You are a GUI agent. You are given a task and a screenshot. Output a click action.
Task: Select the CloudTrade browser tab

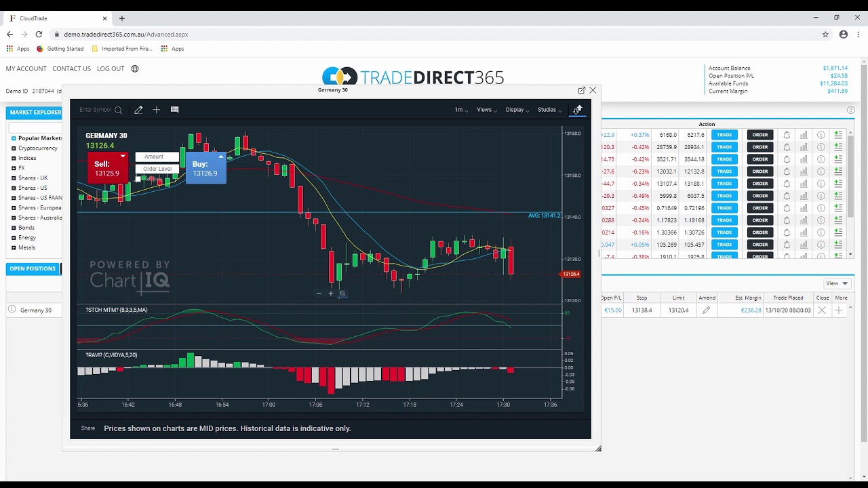58,18
